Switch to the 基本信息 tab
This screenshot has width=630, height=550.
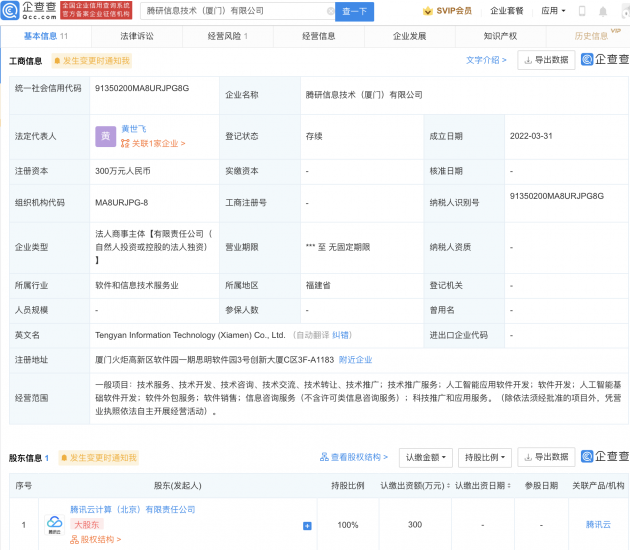46,36
